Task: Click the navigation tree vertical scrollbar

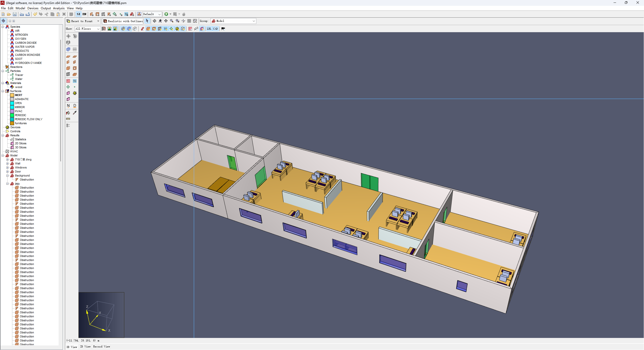Action: [x=61, y=101]
